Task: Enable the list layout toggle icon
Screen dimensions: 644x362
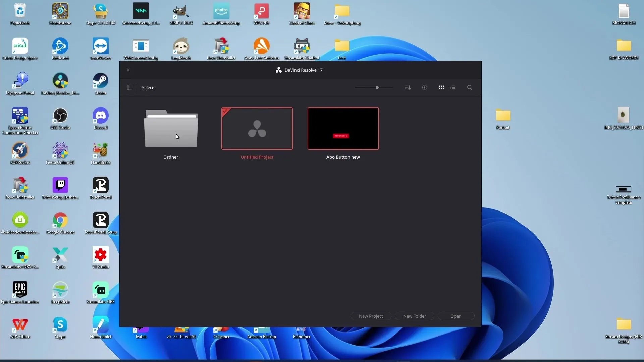Action: 452,87
